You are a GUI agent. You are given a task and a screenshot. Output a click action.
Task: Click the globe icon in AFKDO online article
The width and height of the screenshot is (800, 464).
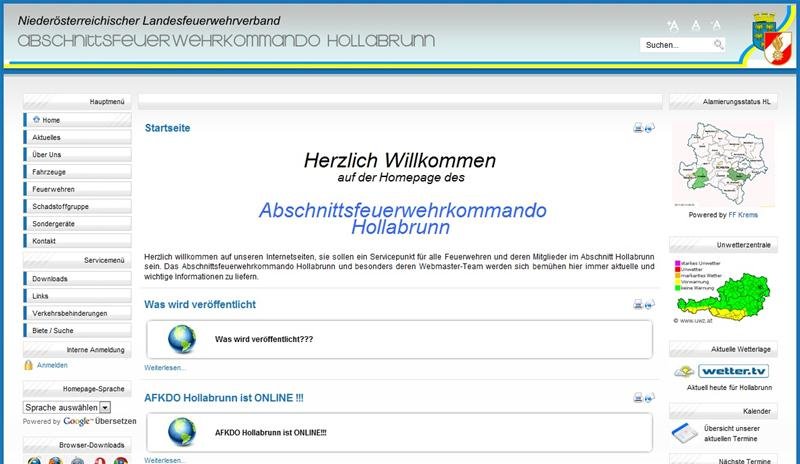click(182, 431)
